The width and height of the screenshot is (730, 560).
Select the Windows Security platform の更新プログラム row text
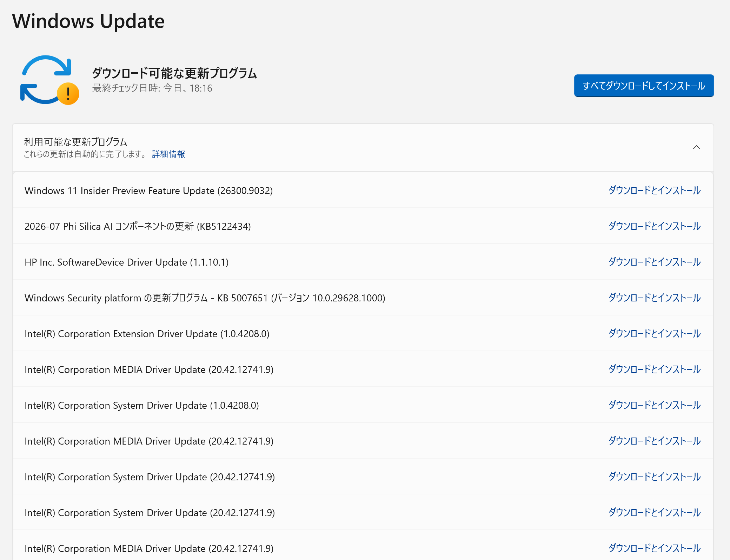205,298
